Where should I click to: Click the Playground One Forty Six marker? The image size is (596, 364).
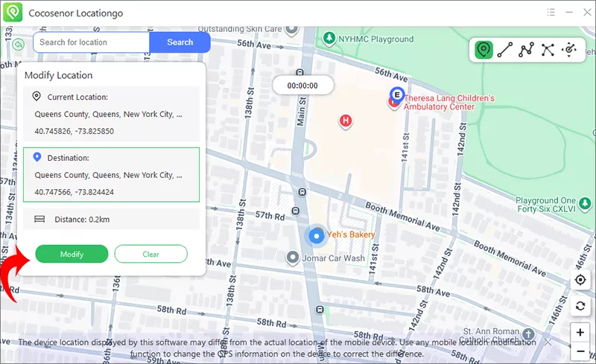click(585, 204)
